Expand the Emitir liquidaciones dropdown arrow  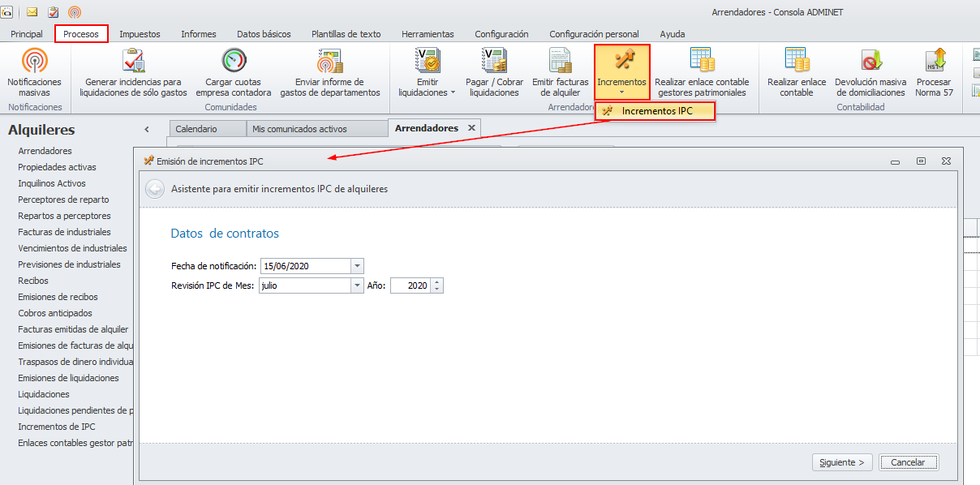pos(453,92)
